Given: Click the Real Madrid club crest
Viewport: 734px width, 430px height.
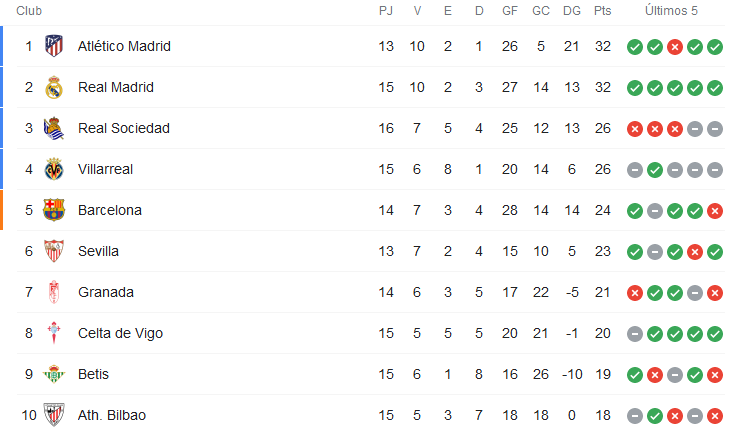Looking at the screenshot, I should (x=54, y=87).
